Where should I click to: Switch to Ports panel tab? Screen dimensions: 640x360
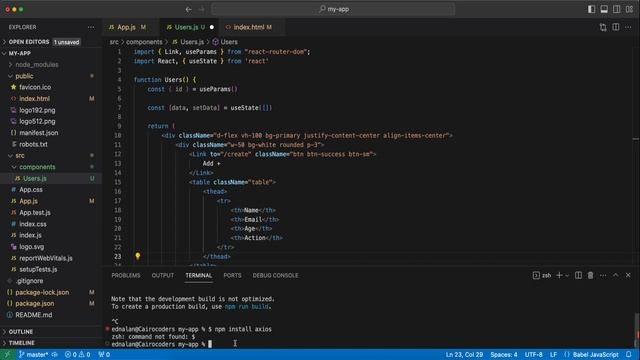[232, 276]
